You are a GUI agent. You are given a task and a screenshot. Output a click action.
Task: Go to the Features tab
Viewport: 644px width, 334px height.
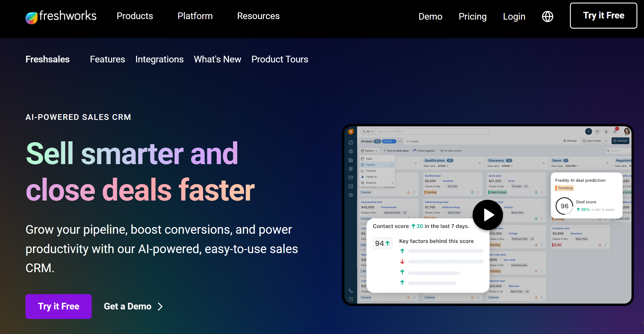coord(107,59)
